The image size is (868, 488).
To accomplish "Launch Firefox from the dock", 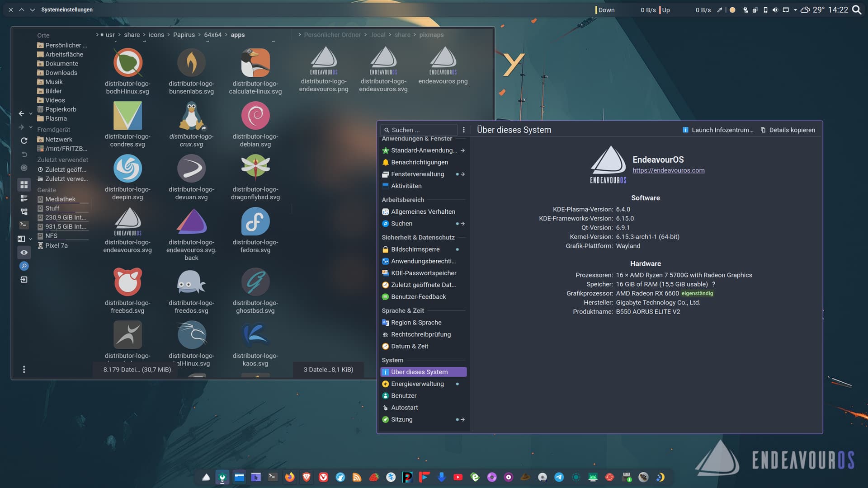I will click(289, 477).
